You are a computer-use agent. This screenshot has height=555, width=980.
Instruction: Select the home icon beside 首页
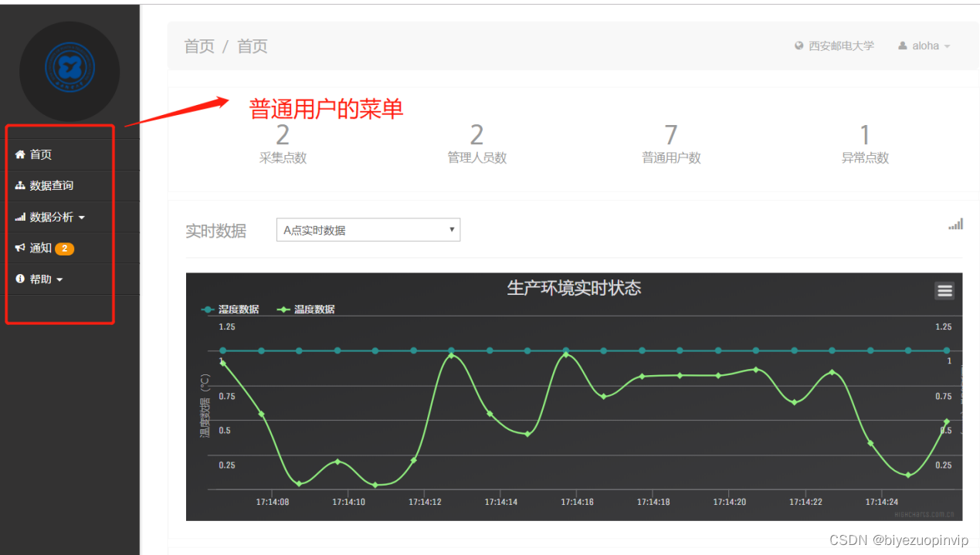tap(19, 154)
